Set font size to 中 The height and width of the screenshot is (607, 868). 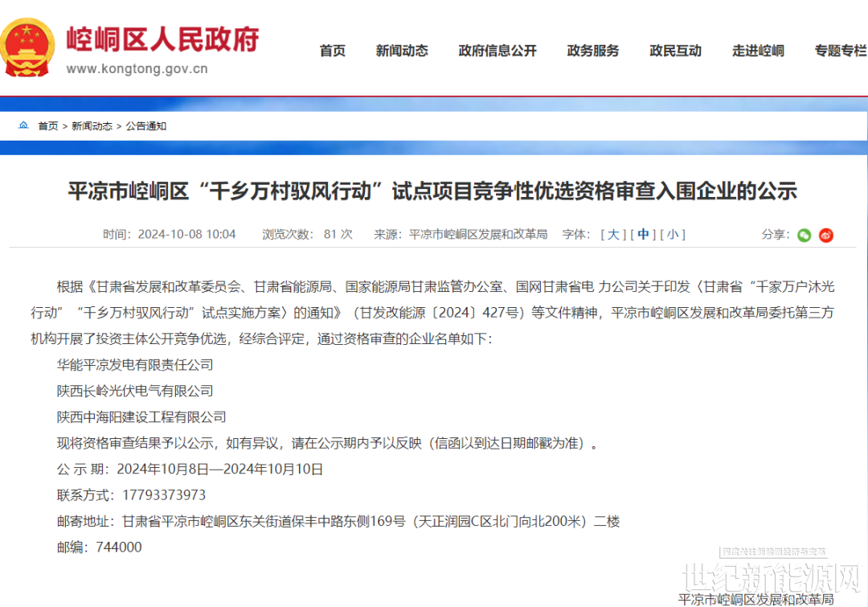643,234
